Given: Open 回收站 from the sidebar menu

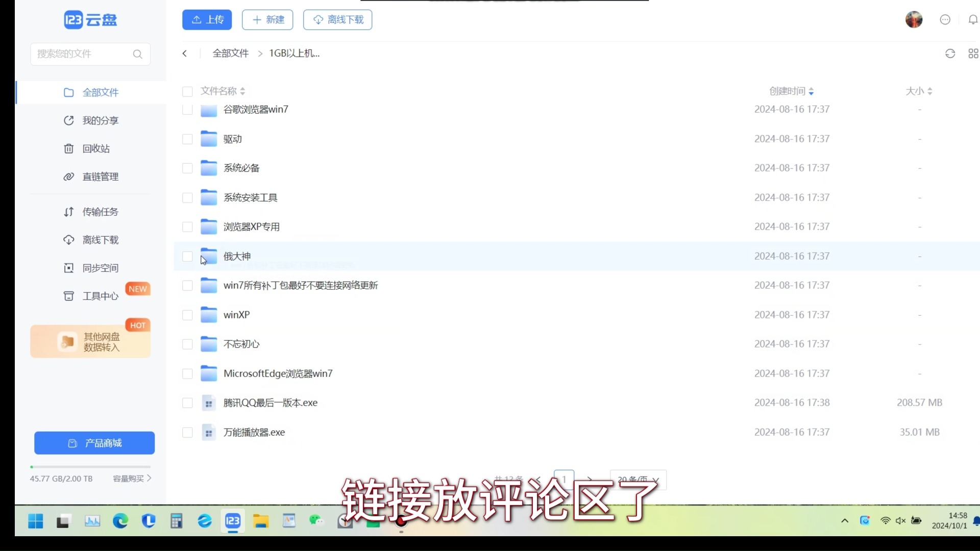Looking at the screenshot, I should (96, 148).
